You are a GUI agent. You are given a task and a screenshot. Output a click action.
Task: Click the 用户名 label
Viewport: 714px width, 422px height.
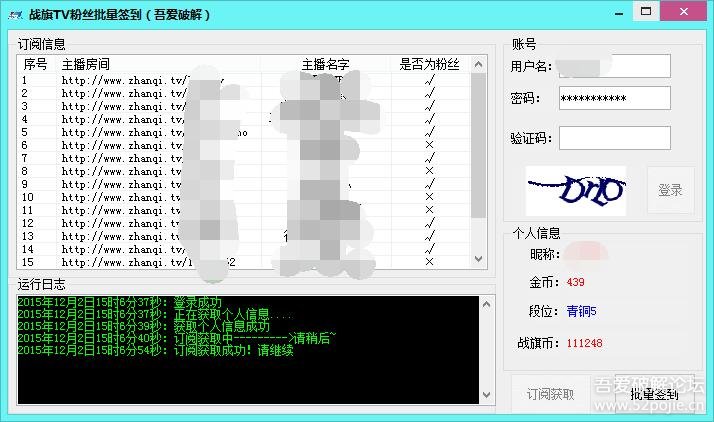[x=531, y=66]
